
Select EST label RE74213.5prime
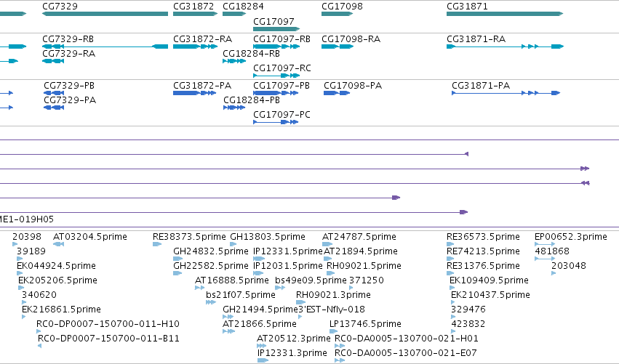[x=483, y=251]
